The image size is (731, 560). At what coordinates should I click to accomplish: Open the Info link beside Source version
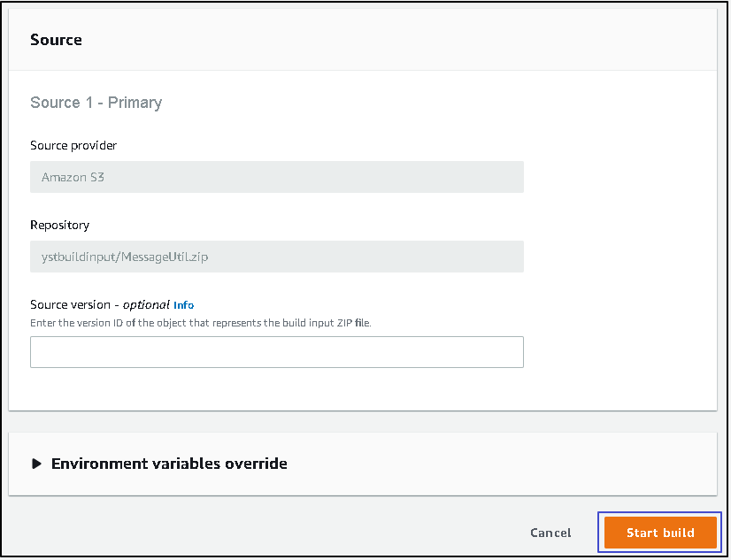tap(183, 305)
